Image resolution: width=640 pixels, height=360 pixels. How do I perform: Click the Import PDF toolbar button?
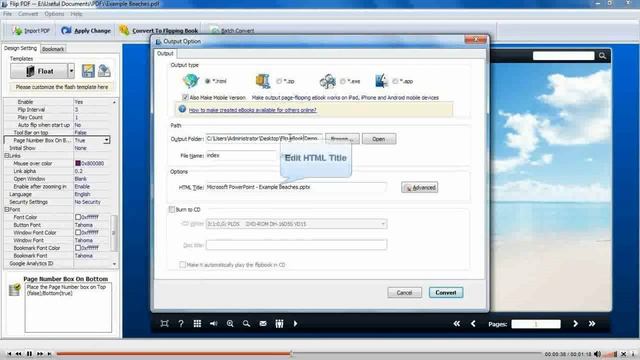point(31,31)
